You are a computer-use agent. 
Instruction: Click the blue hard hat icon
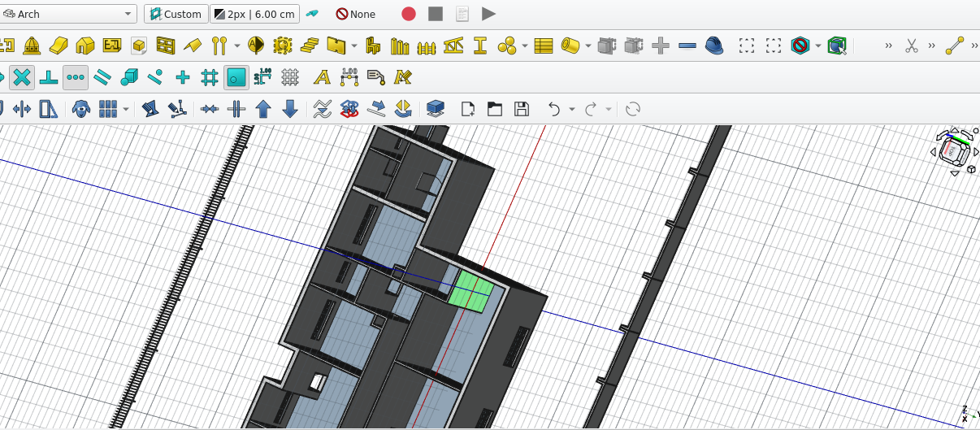tap(714, 46)
